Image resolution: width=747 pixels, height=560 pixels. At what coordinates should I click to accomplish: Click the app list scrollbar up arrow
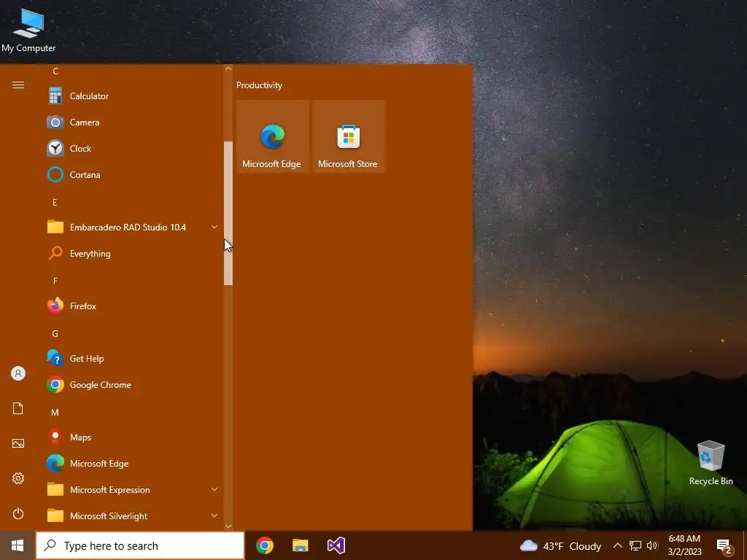pos(228,69)
